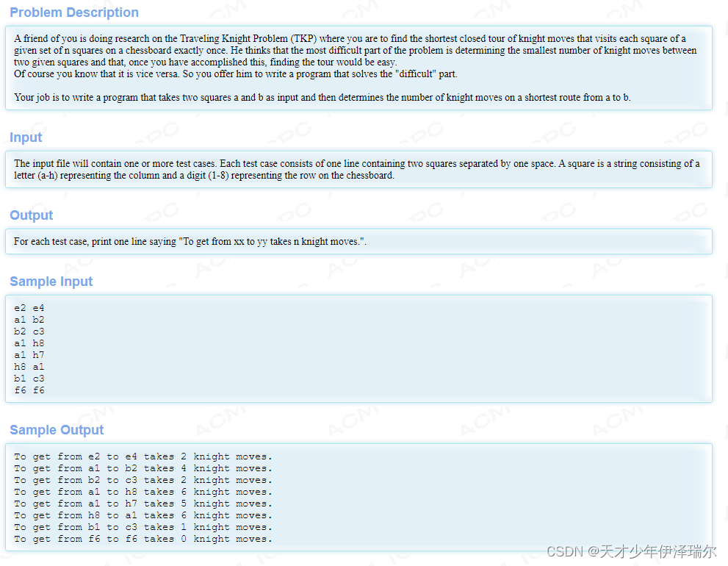
Task: Click the line 'letter (a-h) representing the column'
Action: coord(203,176)
